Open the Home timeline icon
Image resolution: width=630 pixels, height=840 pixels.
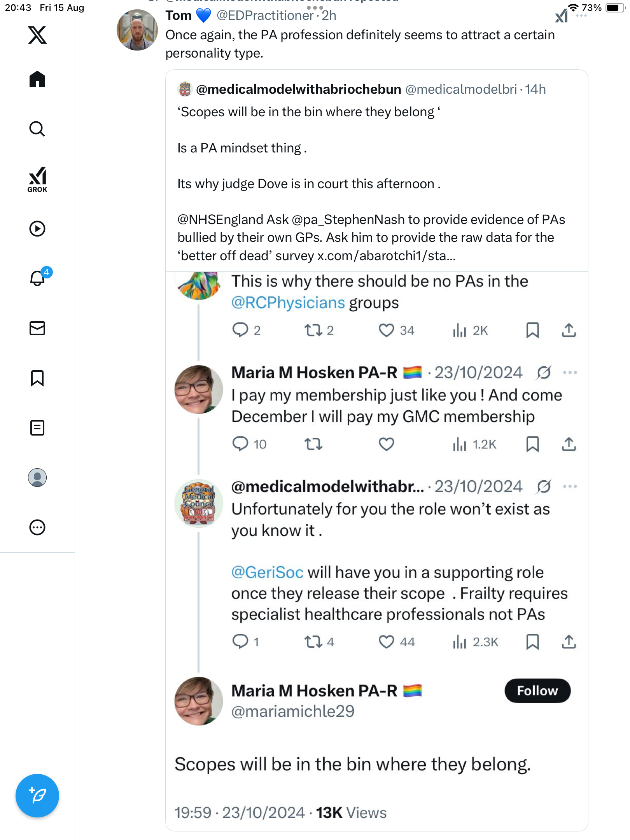pos(37,79)
